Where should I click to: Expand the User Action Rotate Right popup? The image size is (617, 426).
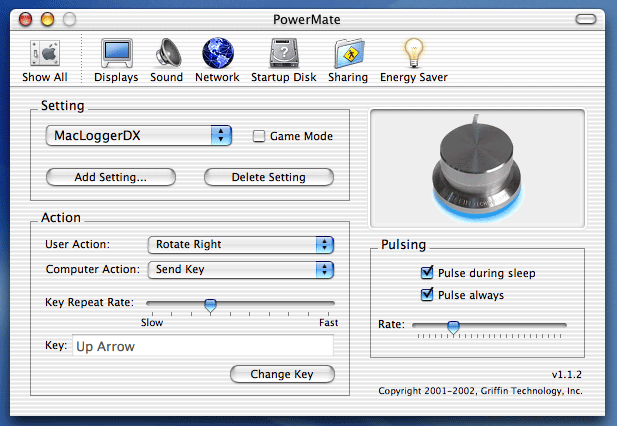[240, 244]
